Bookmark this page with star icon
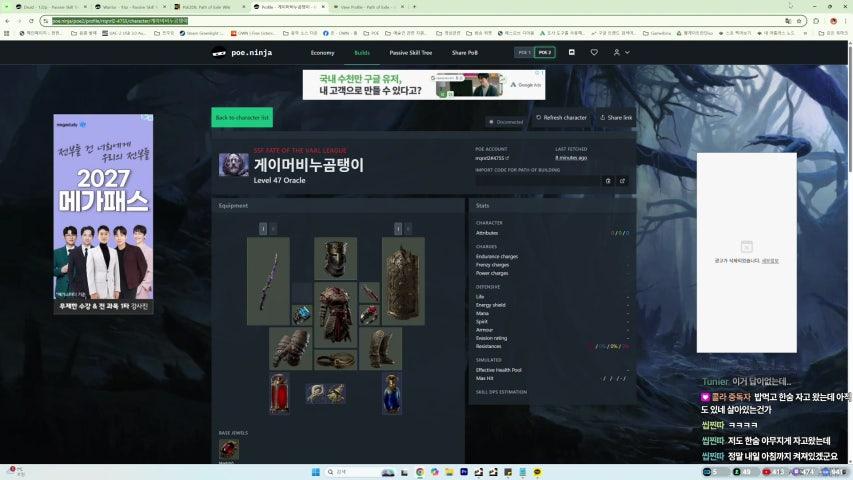 tap(799, 21)
